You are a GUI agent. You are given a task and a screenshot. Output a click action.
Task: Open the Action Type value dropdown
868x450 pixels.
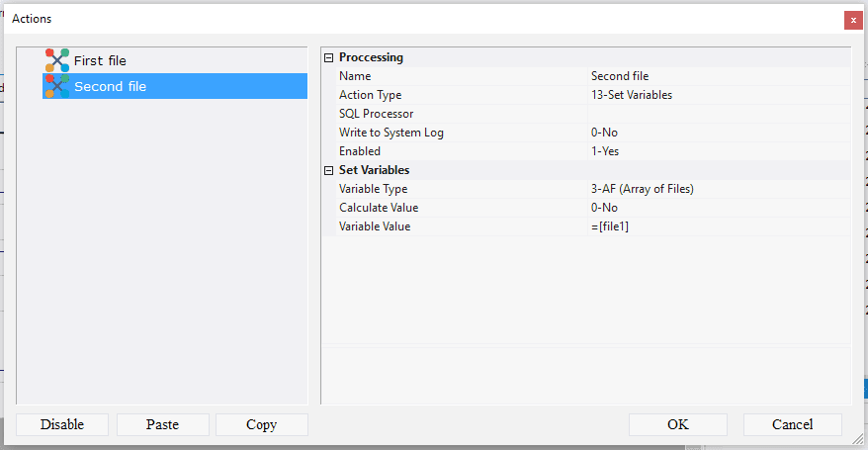coord(718,95)
